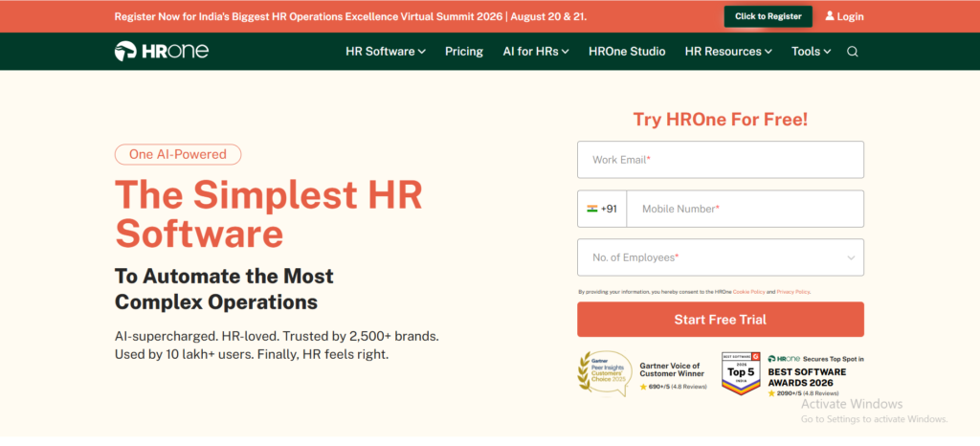
Task: Click To Automate the Most Complex Operations
Action: pyautogui.click(x=224, y=289)
